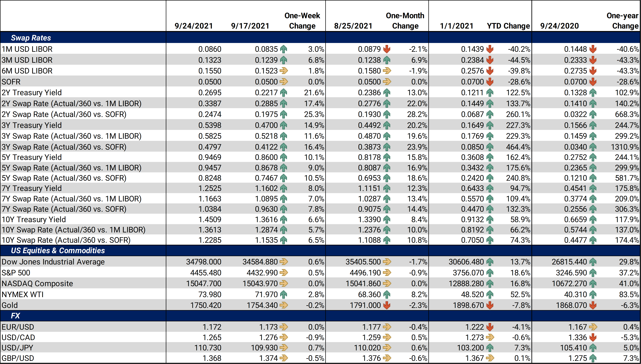Click the red down arrow beside 1M USD LIBOR 0.0879
This screenshot has height=364, width=641.
coord(387,49)
